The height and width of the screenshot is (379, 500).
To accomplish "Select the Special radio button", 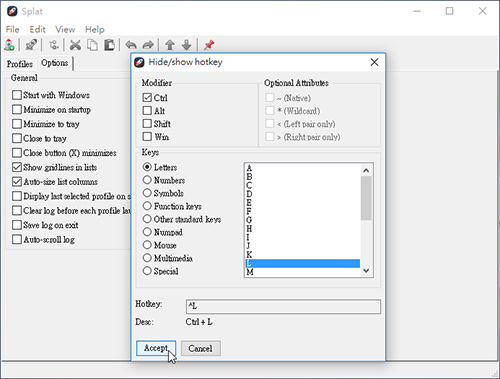I will coord(147,271).
